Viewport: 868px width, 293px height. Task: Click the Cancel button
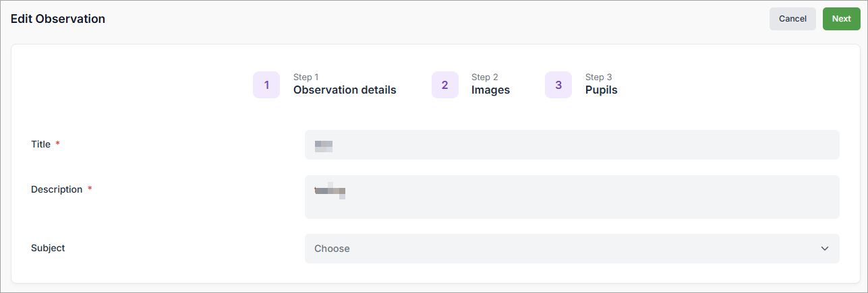tap(792, 19)
